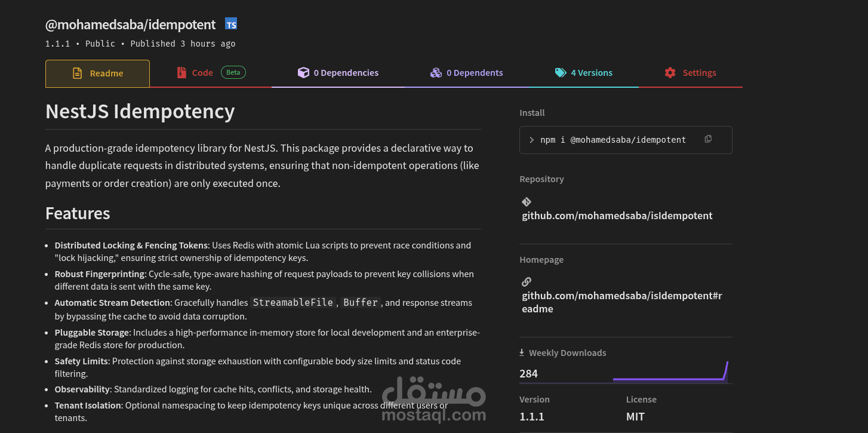The width and height of the screenshot is (868, 433).
Task: Click the Features section heading
Action: [78, 213]
